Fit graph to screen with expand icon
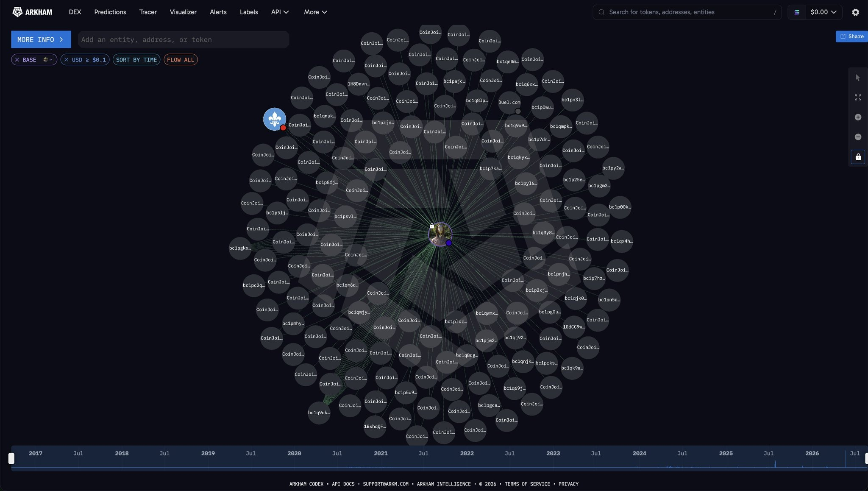Screen dimensions: 868x491 tap(858, 98)
